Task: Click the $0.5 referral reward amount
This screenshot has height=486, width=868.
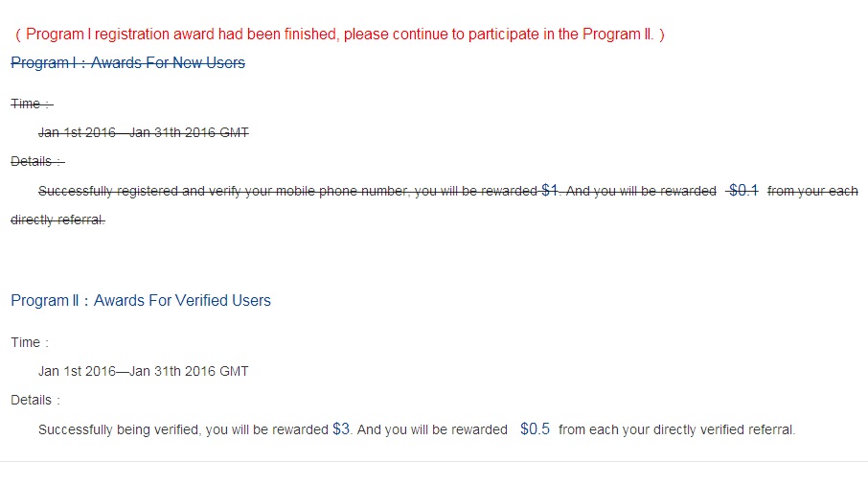Action: coord(535,429)
